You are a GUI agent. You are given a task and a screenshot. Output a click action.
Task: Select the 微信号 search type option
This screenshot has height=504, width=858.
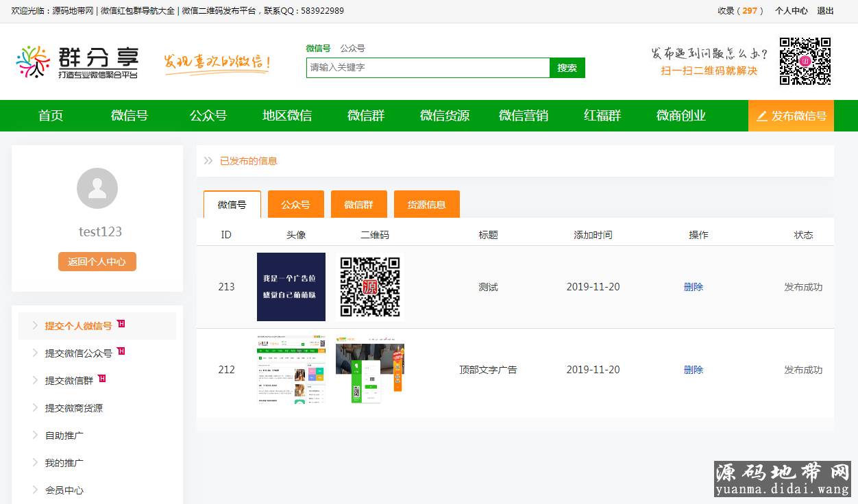pyautogui.click(x=318, y=49)
